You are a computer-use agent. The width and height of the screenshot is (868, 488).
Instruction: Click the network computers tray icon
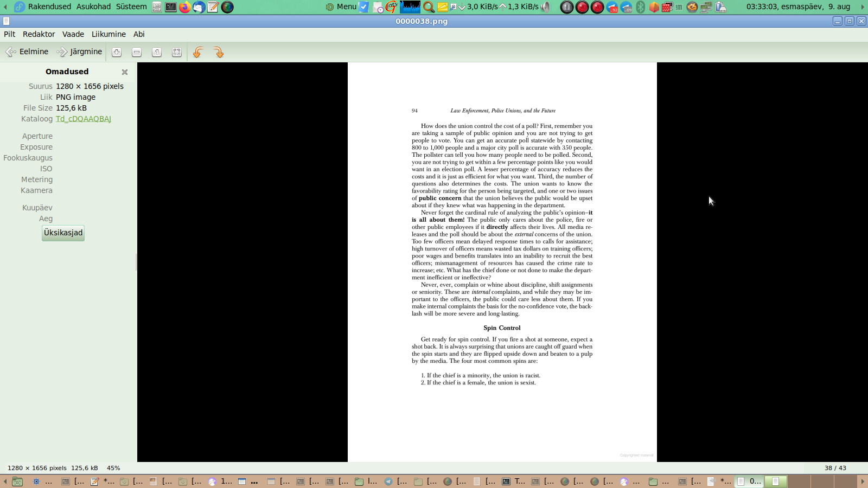[x=706, y=7]
